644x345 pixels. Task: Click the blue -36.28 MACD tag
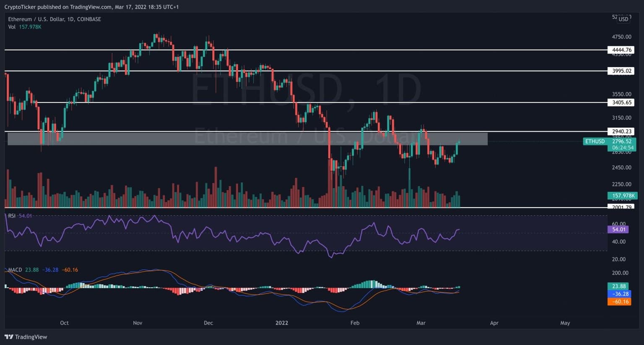[619, 294]
